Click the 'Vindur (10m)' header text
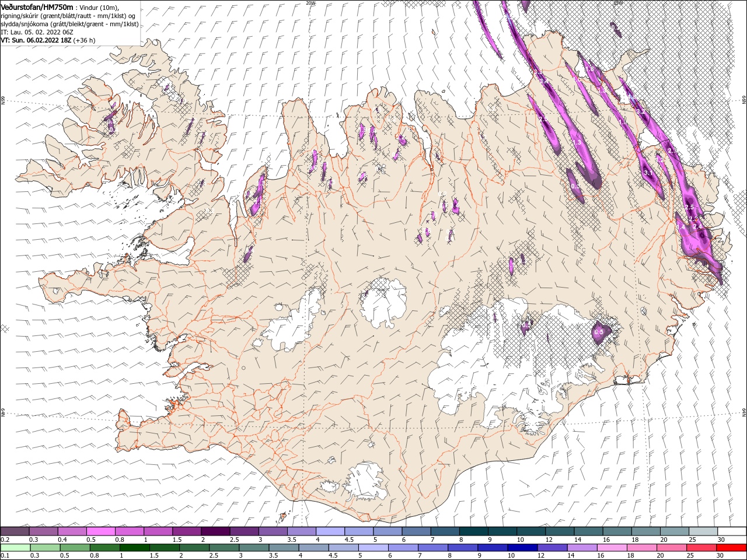Screen dimensions: 747x560 [x=98, y=7]
